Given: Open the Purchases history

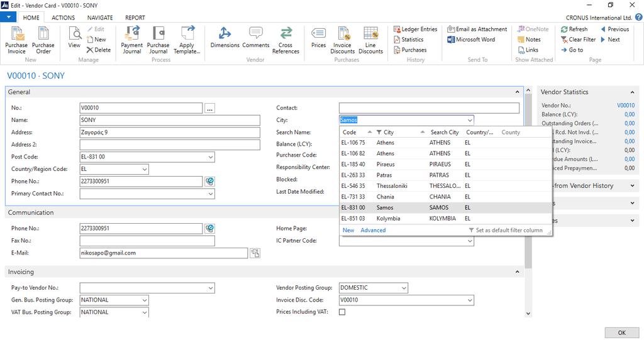Looking at the screenshot, I should [410, 50].
